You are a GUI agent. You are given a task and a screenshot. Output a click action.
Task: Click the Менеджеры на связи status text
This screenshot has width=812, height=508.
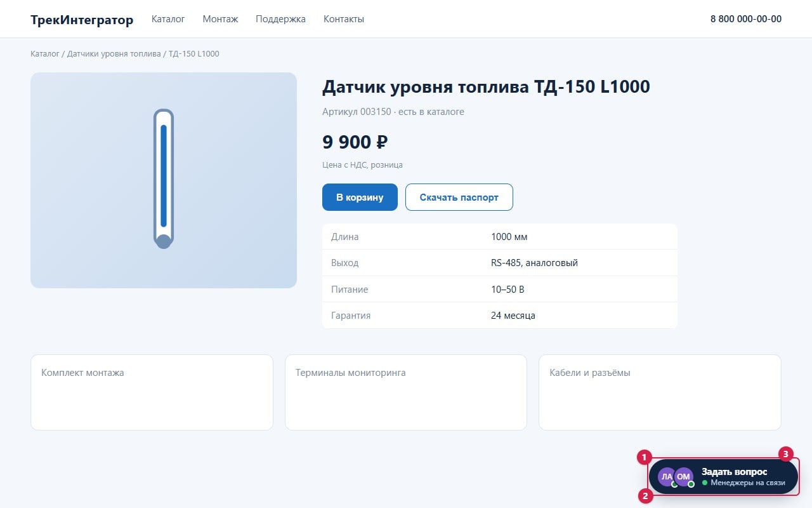click(x=748, y=483)
